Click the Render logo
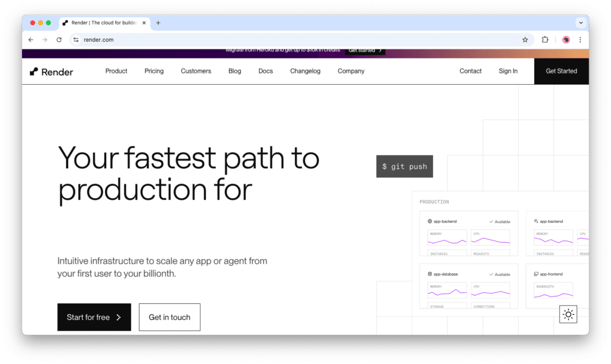This screenshot has width=611, height=364. pyautogui.click(x=51, y=72)
